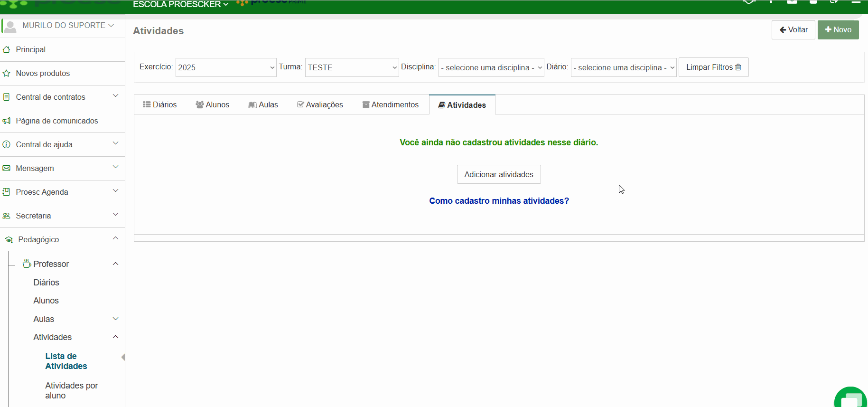The height and width of the screenshot is (407, 868).
Task: Click the green chat bubble widget icon
Action: tap(852, 398)
